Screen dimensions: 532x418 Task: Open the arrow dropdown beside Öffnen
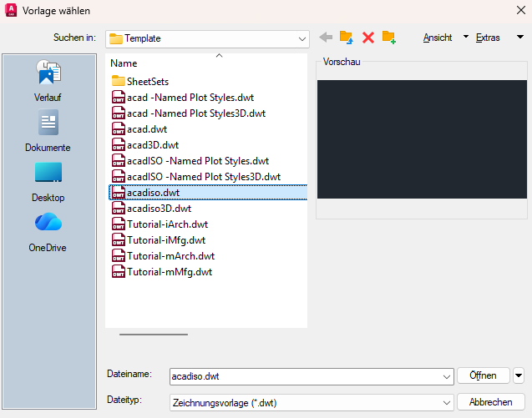click(519, 375)
